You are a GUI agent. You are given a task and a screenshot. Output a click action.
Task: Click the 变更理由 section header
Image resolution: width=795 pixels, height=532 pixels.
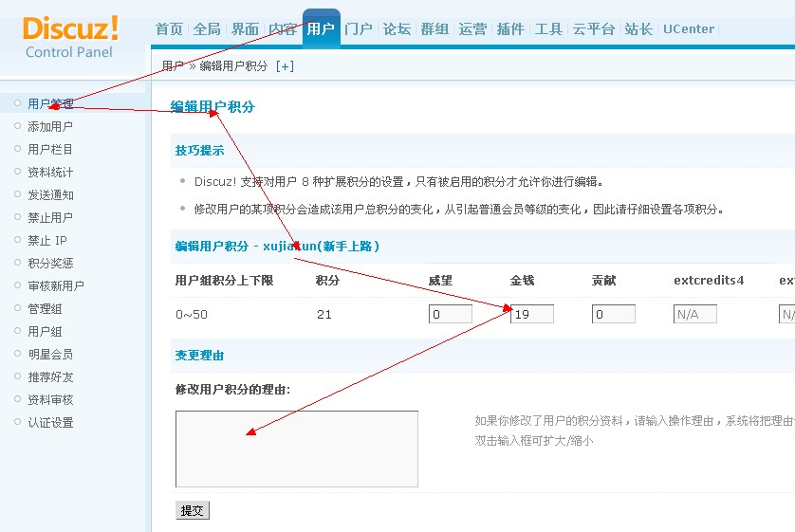pos(200,356)
